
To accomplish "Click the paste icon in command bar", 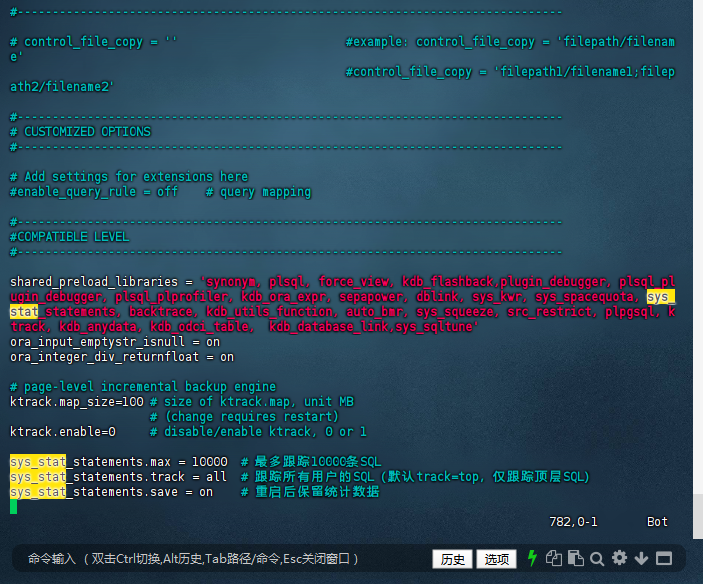I will (x=576, y=558).
